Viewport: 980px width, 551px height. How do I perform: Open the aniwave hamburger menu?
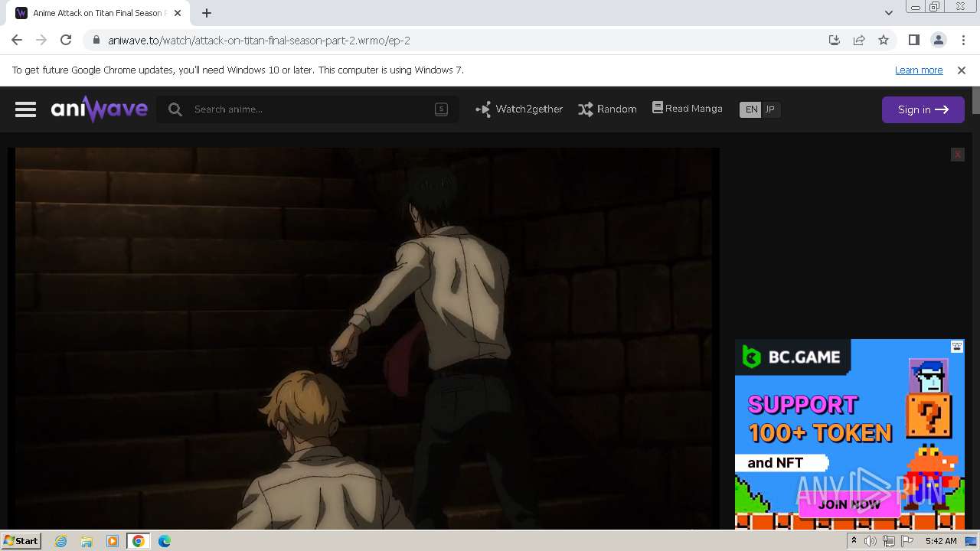pos(25,109)
